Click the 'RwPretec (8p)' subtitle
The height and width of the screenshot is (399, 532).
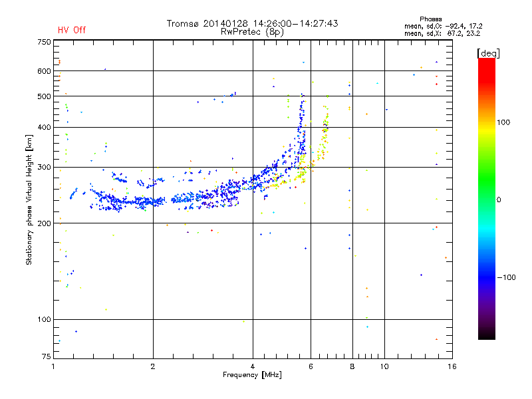point(252,32)
